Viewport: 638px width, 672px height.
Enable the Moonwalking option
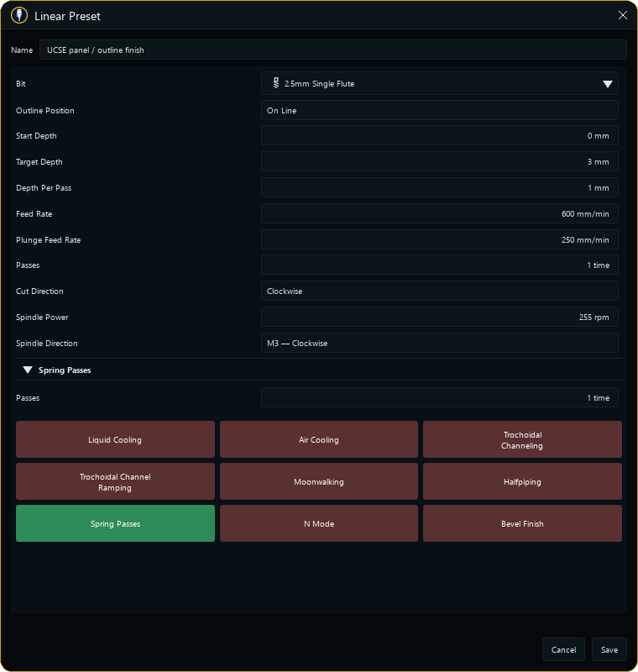[x=318, y=481]
